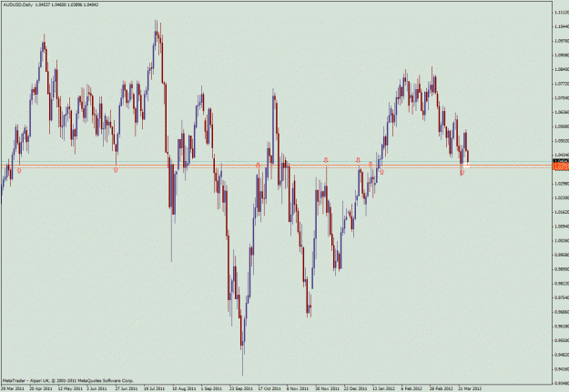
Task: Click the 30 Nov 2011 date label
Action: [328, 388]
